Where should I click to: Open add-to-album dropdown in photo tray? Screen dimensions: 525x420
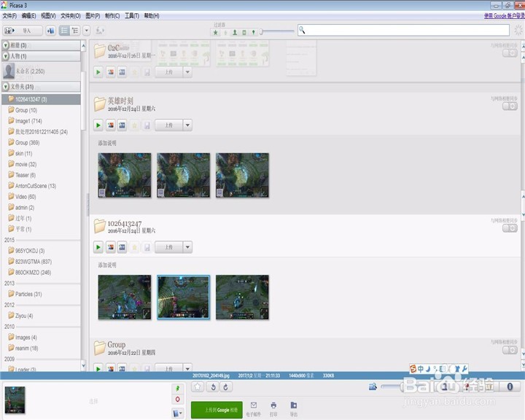(x=177, y=413)
